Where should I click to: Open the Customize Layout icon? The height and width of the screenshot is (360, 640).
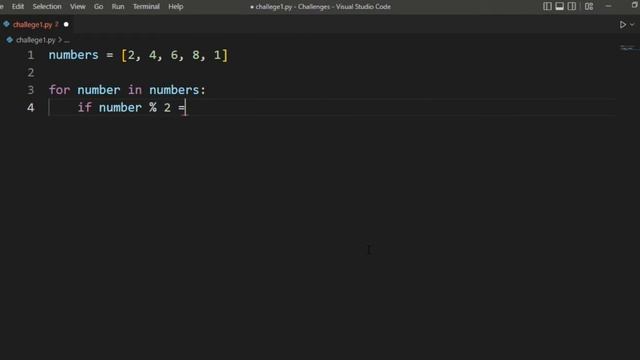pos(589,6)
